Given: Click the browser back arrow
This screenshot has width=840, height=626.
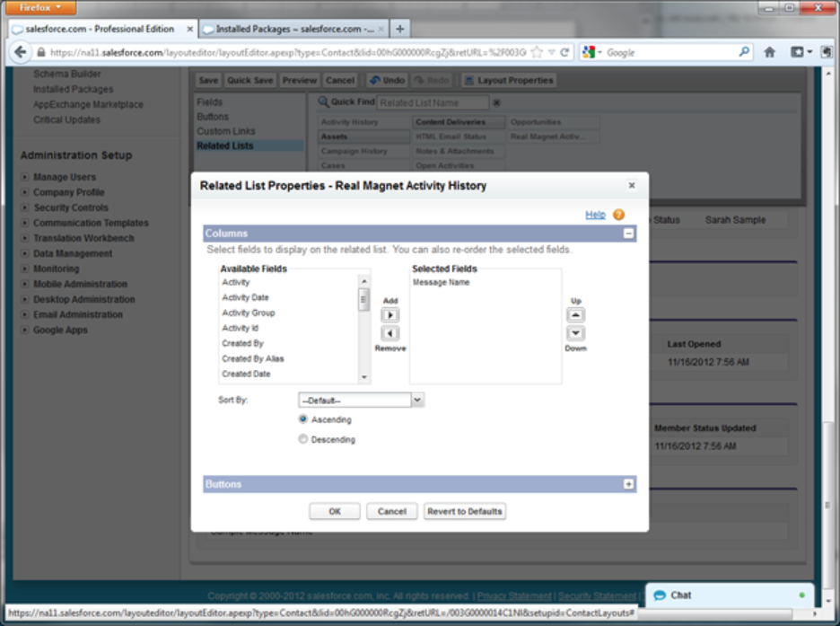Looking at the screenshot, I should (21, 52).
